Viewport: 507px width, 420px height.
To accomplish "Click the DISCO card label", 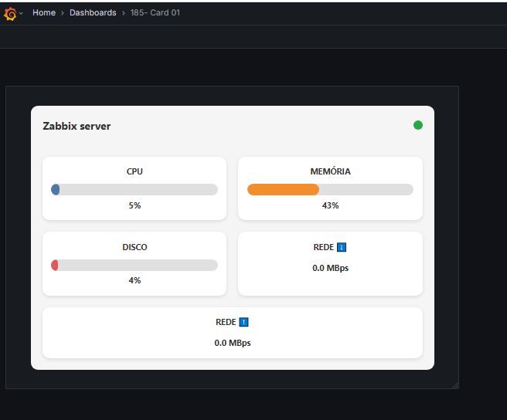I will (134, 247).
